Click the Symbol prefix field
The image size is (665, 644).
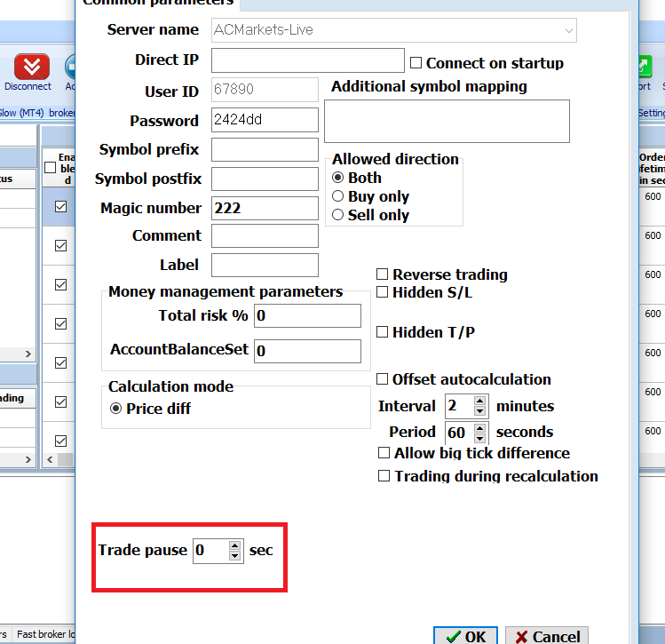point(265,149)
